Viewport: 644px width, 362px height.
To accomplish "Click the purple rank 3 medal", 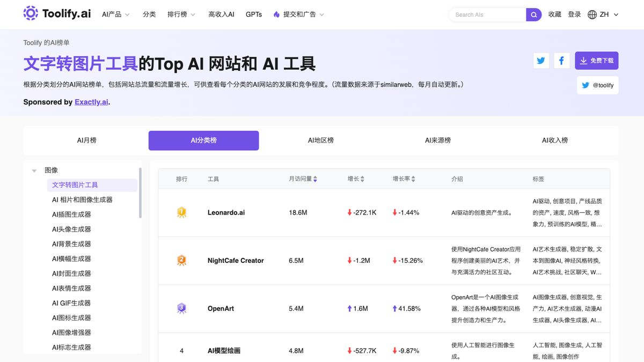I will (181, 308).
